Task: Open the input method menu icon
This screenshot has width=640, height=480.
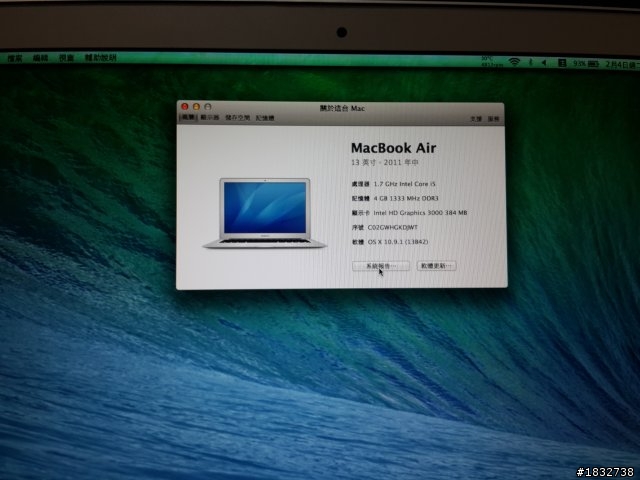Action: [562, 63]
